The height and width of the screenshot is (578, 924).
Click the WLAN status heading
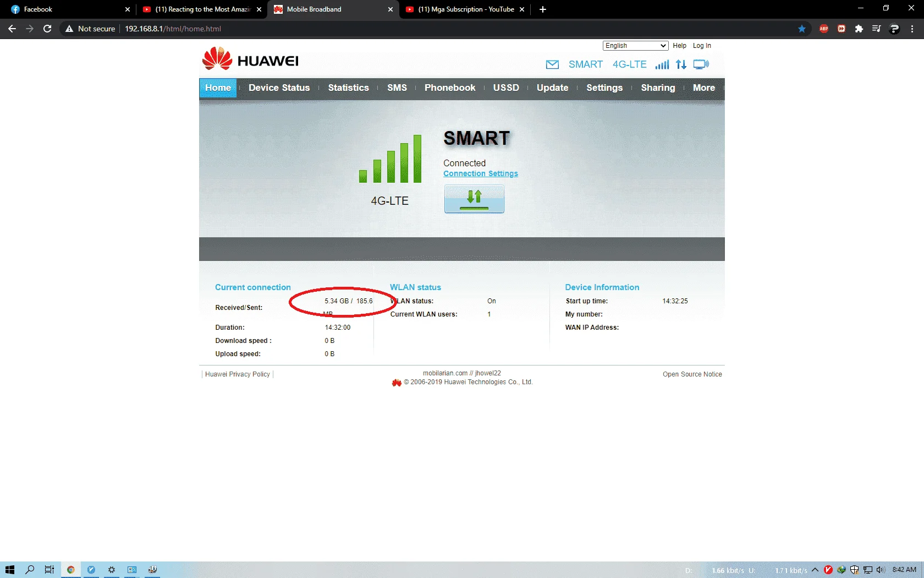click(415, 287)
